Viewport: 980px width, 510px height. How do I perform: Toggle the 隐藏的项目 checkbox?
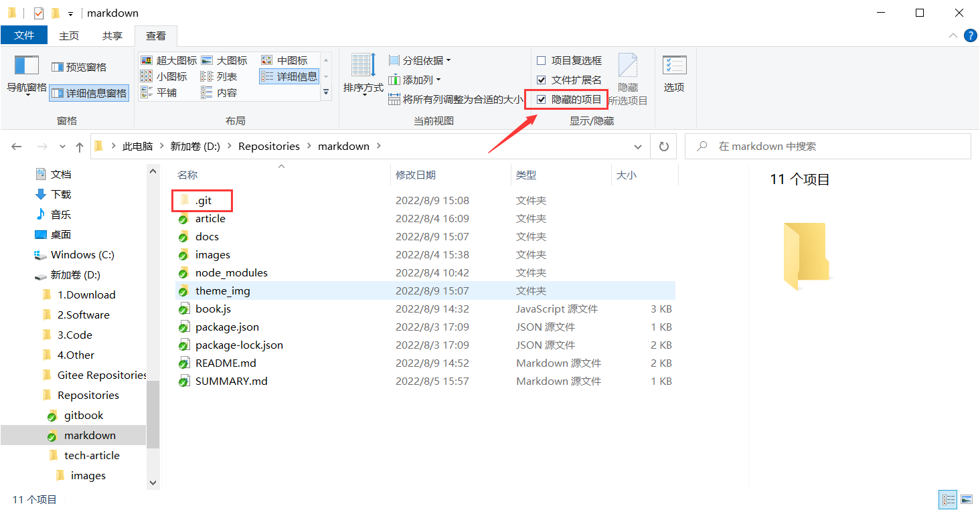click(542, 99)
